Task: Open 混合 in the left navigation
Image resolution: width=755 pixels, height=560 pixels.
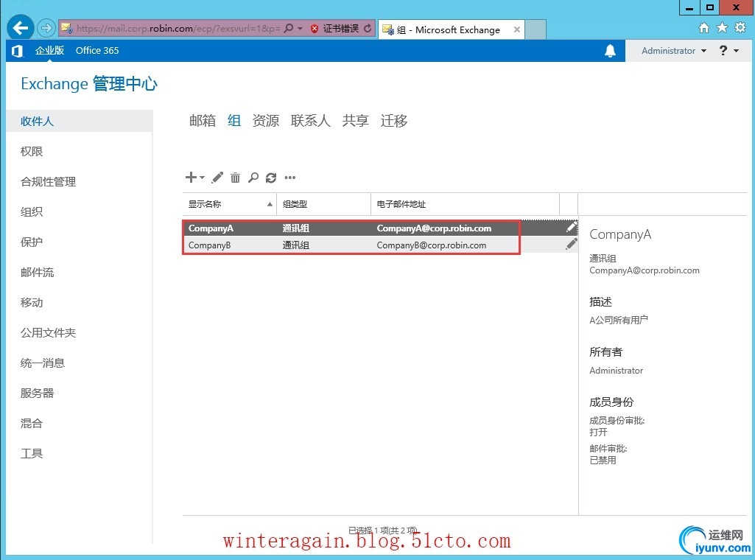Action: (x=32, y=423)
